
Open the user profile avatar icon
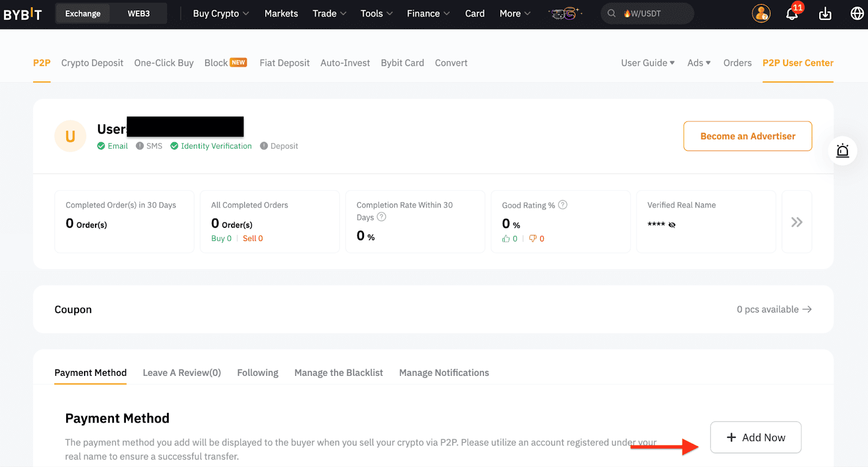coord(761,14)
